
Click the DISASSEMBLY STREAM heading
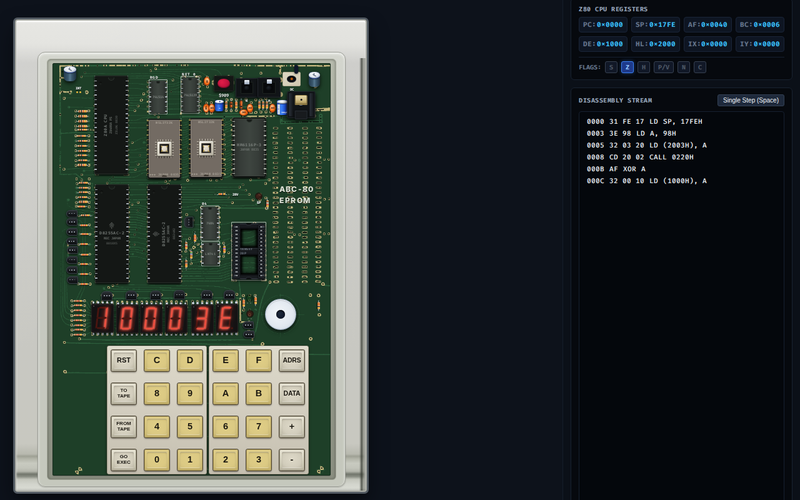[615, 101]
